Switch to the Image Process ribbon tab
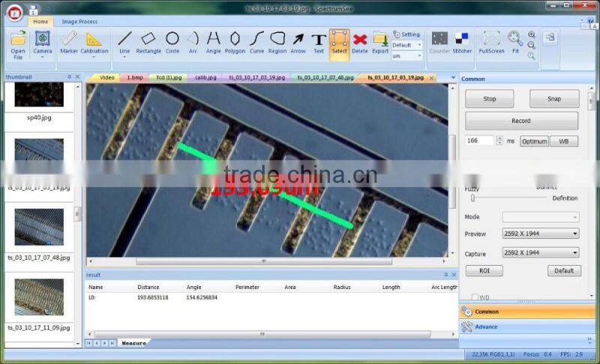This screenshot has height=364, width=600. pos(79,22)
